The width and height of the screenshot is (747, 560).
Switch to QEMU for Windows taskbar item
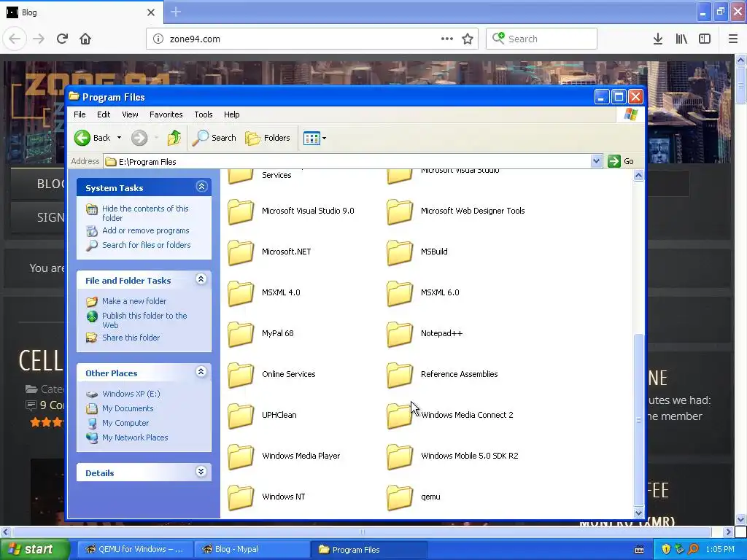click(x=134, y=549)
